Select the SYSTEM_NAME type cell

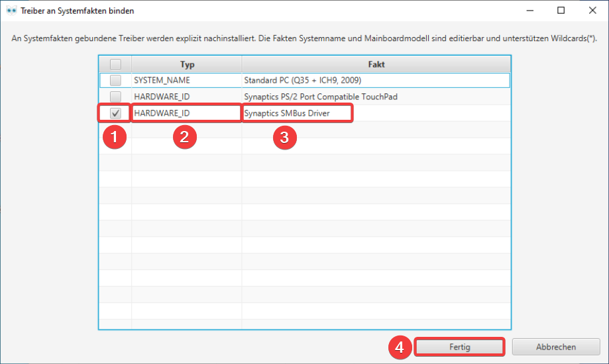click(x=187, y=80)
